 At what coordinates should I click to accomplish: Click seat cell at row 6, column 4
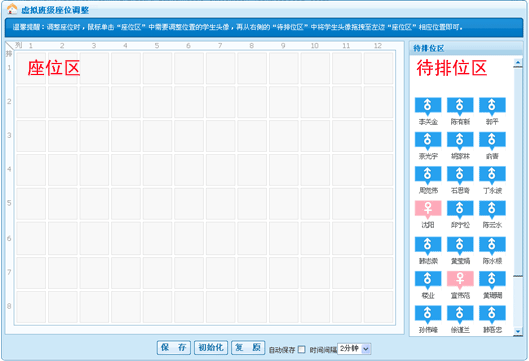pyautogui.click(x=126, y=238)
